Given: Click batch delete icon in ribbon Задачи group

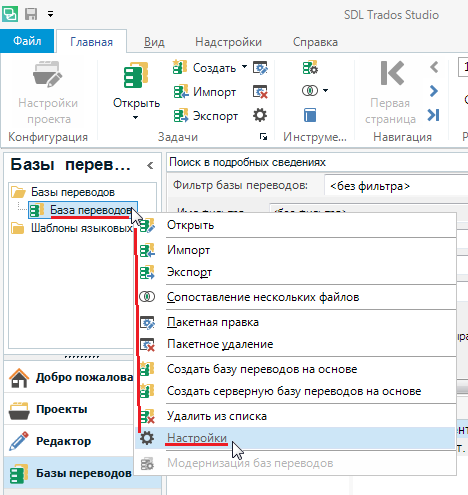Looking at the screenshot, I should tap(260, 92).
